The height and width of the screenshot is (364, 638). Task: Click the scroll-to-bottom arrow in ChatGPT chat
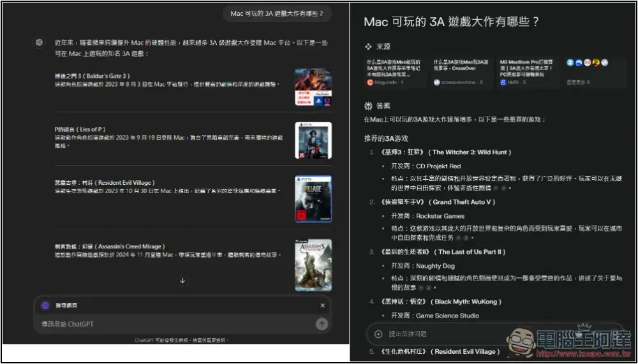point(182,280)
